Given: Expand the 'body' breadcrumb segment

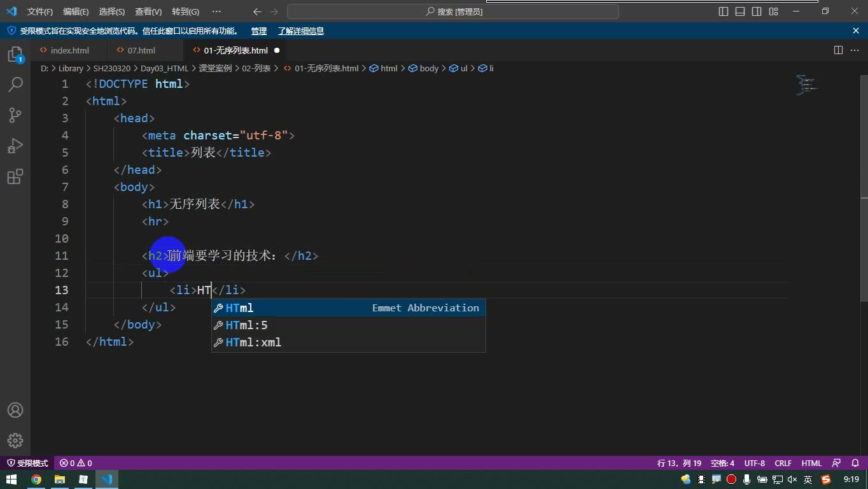Looking at the screenshot, I should 423,68.
